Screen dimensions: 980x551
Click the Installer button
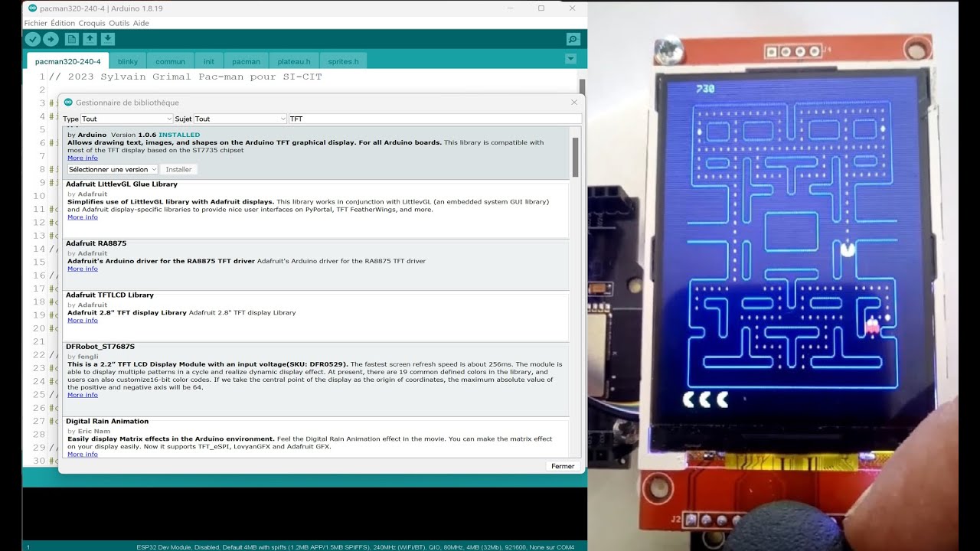coord(179,169)
